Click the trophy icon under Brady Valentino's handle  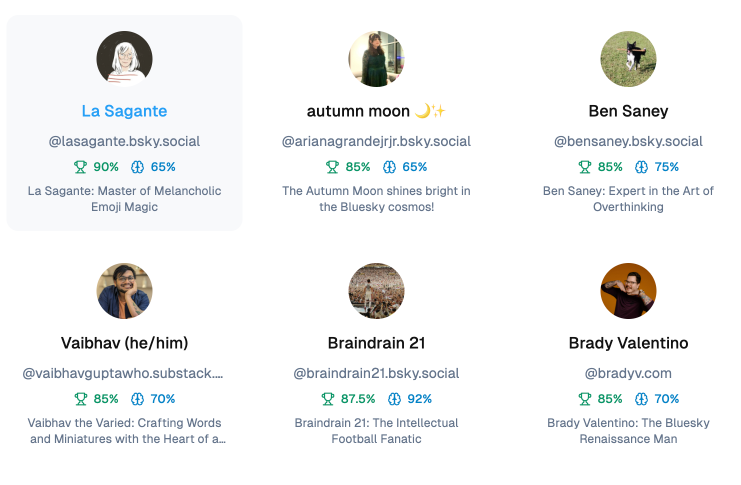coord(585,399)
